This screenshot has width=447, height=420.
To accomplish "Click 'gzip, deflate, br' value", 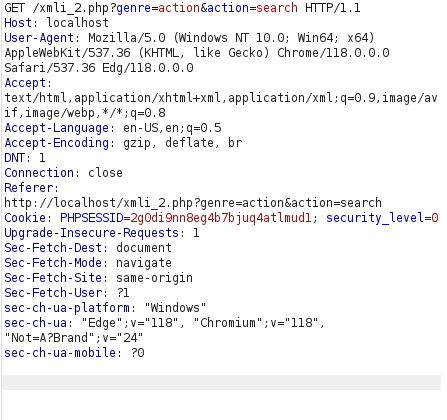I will pos(183,143).
